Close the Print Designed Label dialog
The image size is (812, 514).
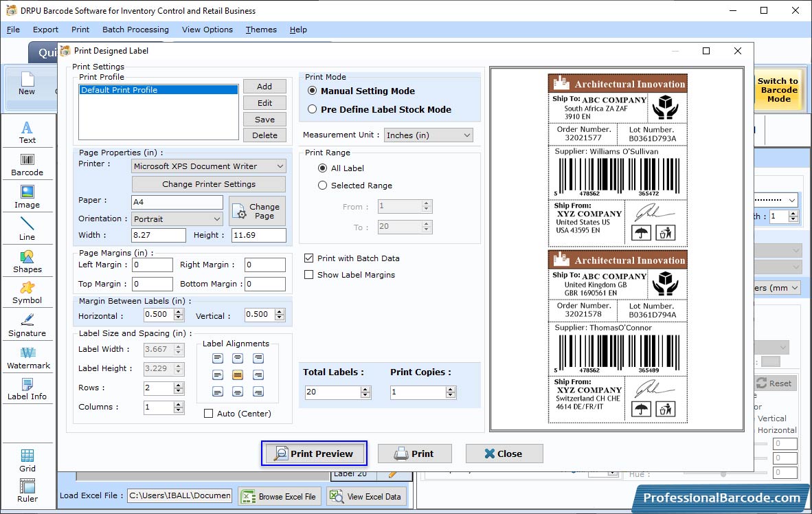coord(504,454)
